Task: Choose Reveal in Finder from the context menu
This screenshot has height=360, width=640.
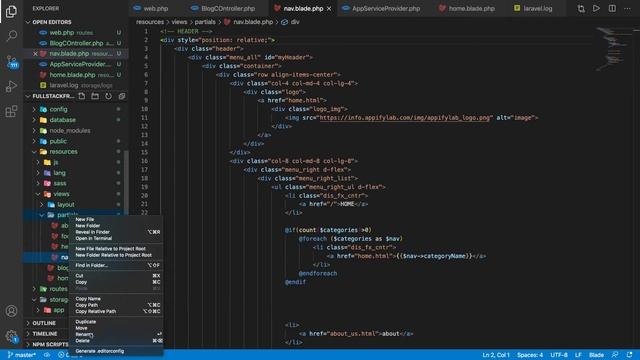Action: click(93, 232)
